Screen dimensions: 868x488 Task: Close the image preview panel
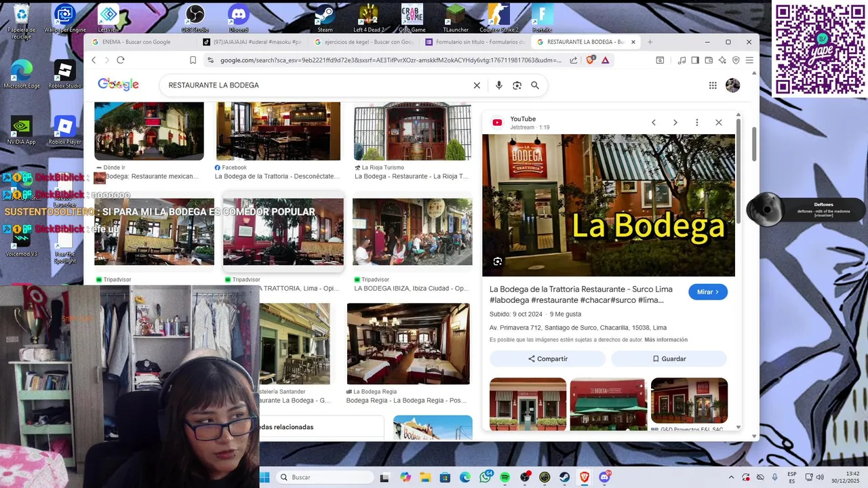point(719,123)
